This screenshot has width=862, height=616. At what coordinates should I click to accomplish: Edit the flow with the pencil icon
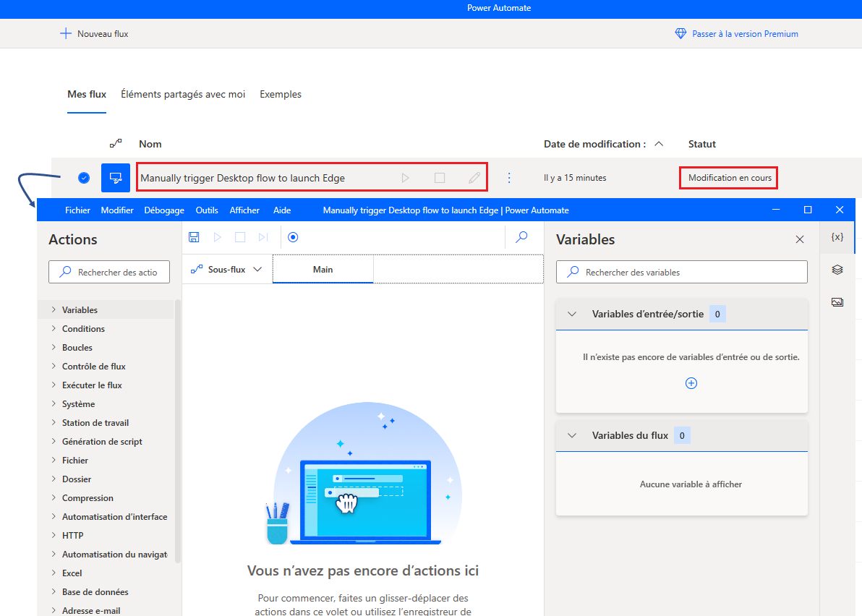click(474, 178)
